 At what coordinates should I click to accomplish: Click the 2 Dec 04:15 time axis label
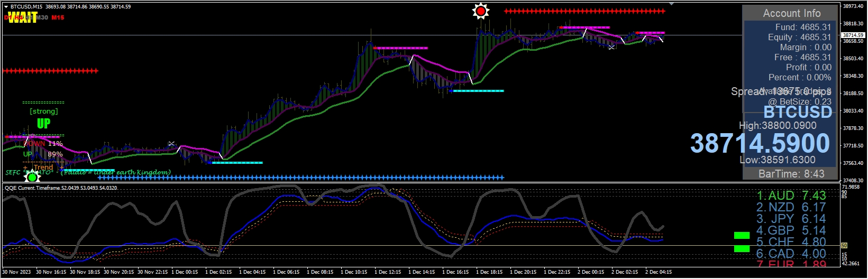pos(659,272)
